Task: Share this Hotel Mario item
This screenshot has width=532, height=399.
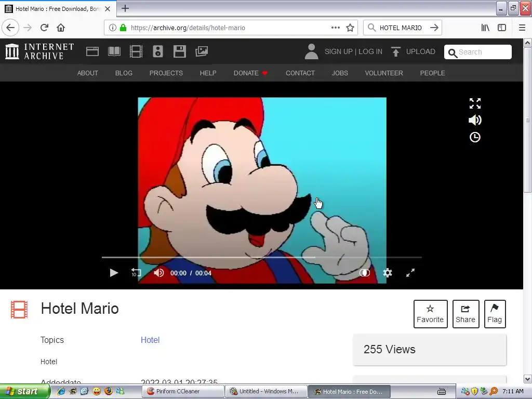Action: (466, 314)
